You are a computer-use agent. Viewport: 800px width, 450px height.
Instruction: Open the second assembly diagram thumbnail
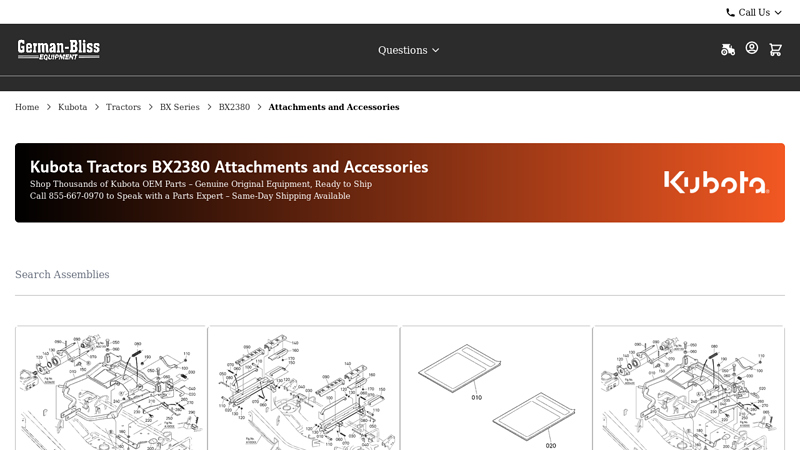(304, 388)
